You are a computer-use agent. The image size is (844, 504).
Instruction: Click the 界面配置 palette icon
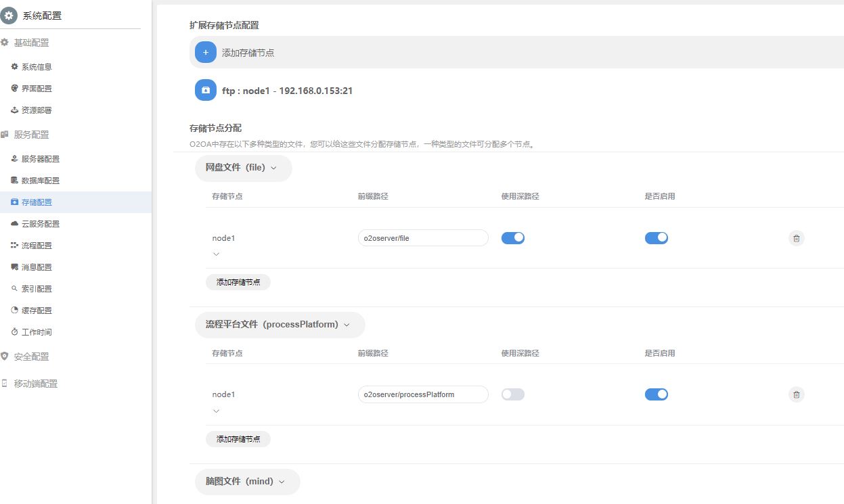tap(14, 89)
